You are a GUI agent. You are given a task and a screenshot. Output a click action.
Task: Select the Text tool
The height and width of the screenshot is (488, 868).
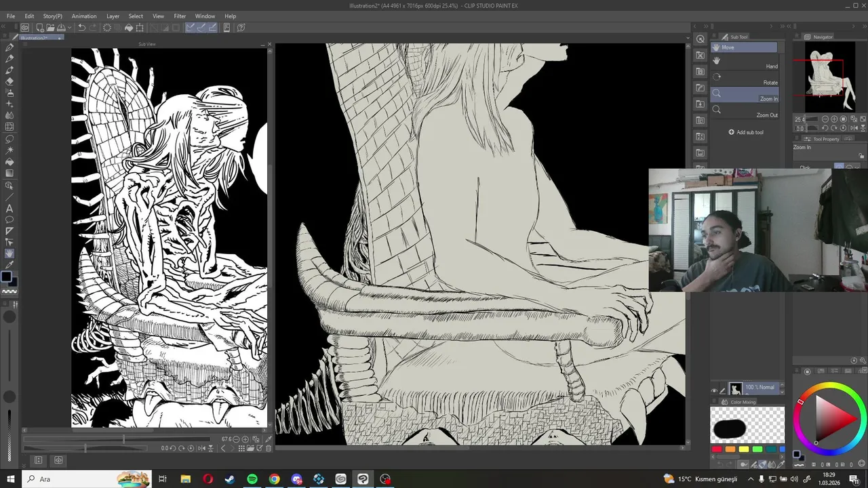pos(9,208)
